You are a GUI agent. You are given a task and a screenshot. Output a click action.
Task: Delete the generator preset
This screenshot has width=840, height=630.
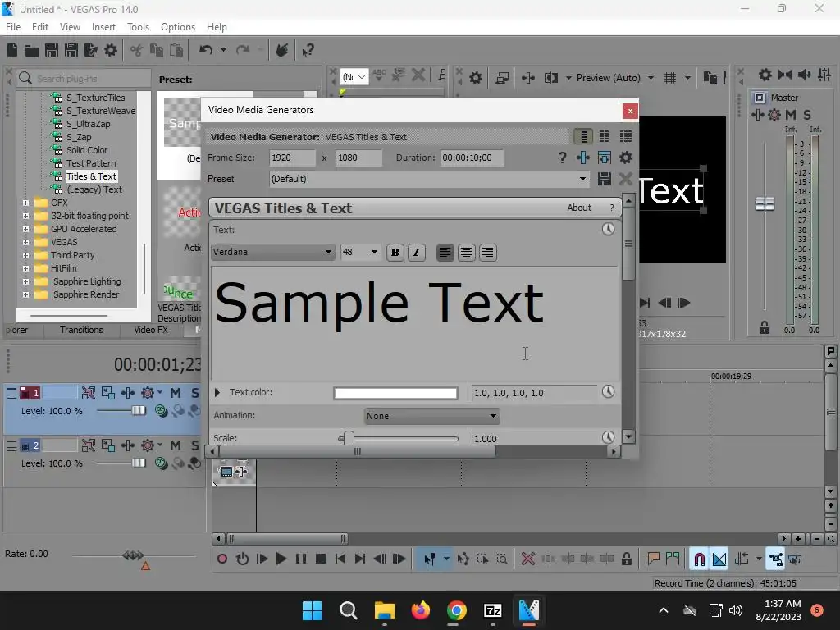pos(625,179)
